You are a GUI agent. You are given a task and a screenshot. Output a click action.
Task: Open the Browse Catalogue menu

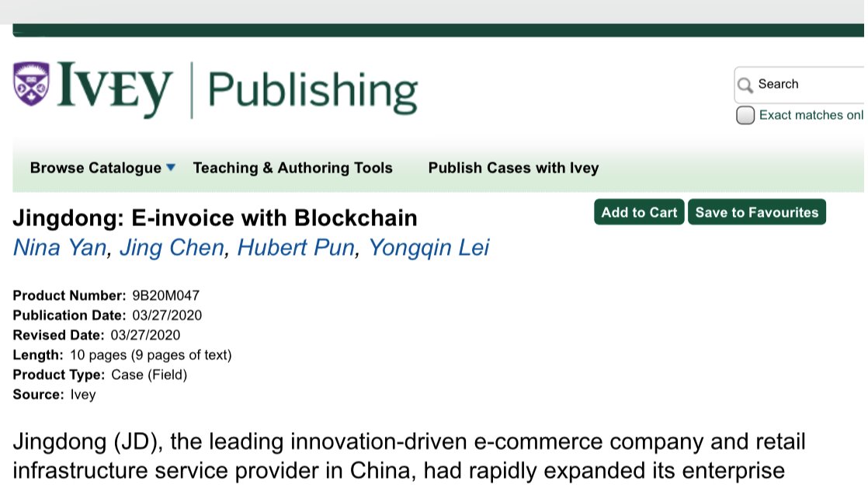pyautogui.click(x=95, y=168)
